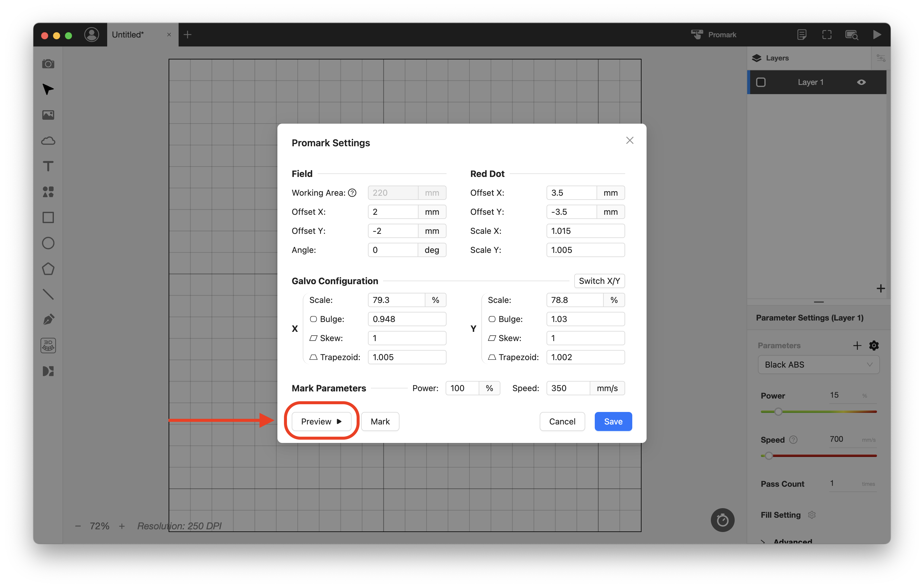Select the Line tool
This screenshot has height=588, width=924.
(48, 294)
